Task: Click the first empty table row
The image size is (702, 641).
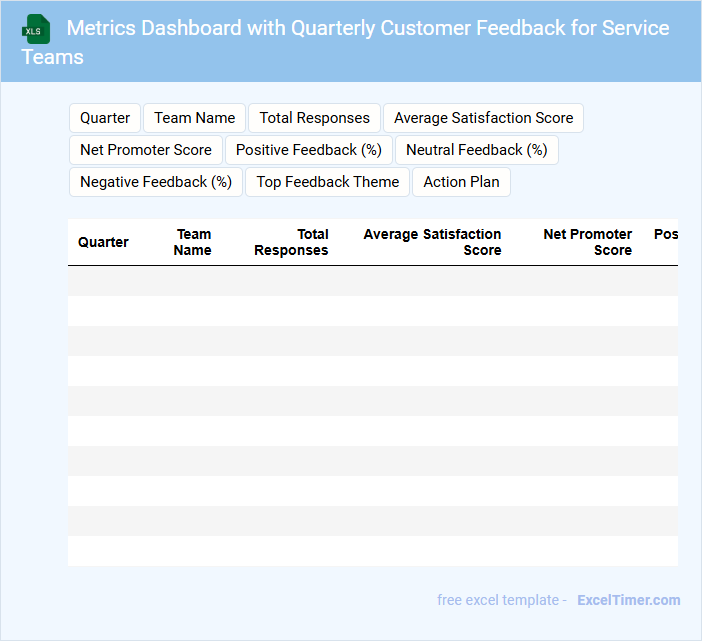Action: [372, 281]
